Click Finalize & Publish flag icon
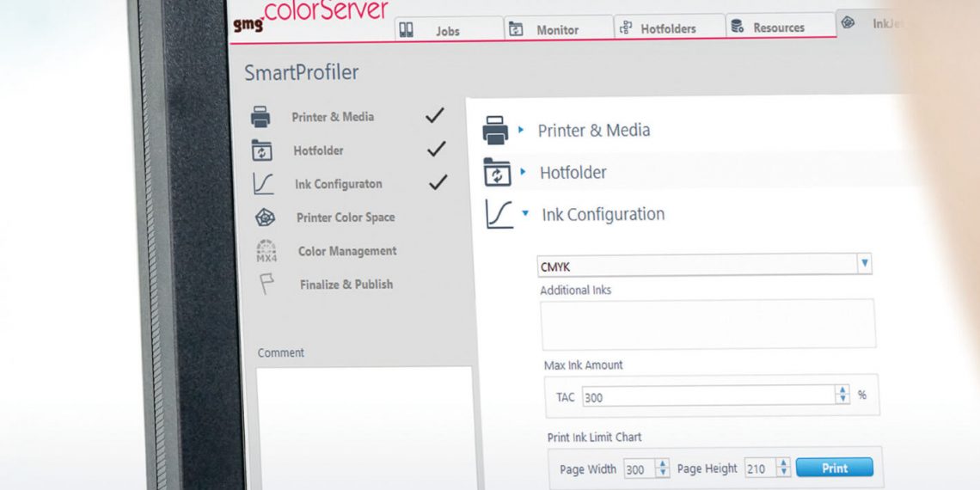The image size is (980, 490). tap(266, 285)
